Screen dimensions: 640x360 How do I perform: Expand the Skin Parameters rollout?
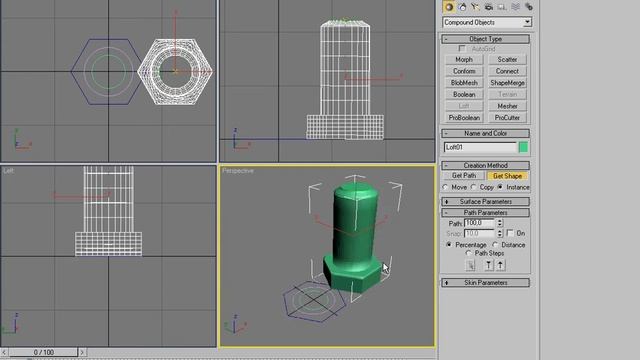pyautogui.click(x=486, y=282)
